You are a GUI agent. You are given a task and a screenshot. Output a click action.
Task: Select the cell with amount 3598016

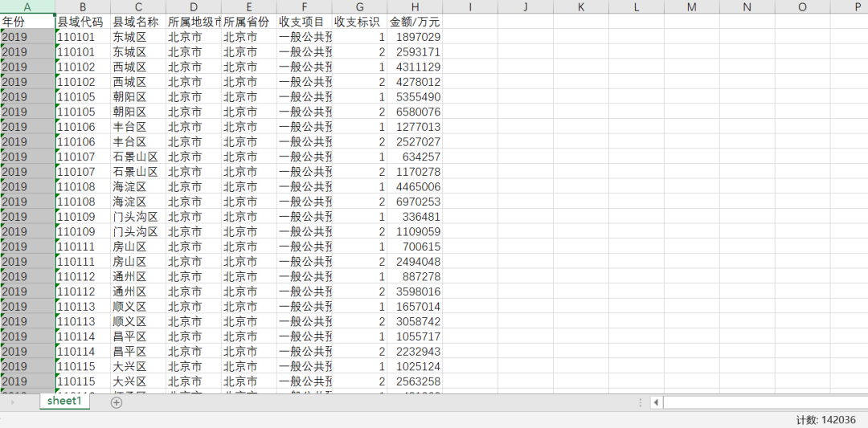(416, 291)
